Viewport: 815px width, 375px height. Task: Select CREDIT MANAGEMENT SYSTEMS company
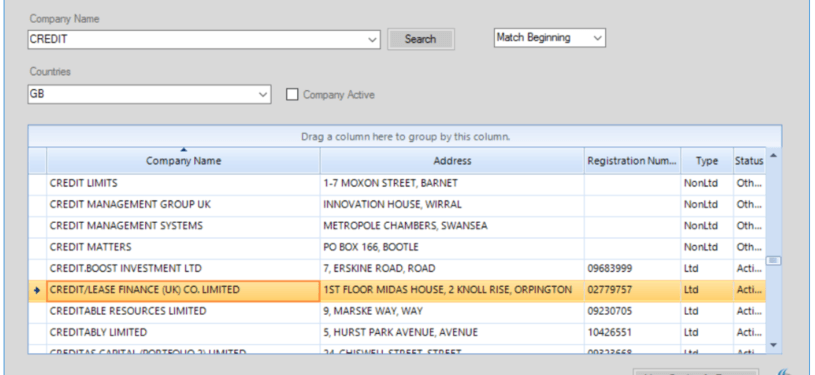397,226
